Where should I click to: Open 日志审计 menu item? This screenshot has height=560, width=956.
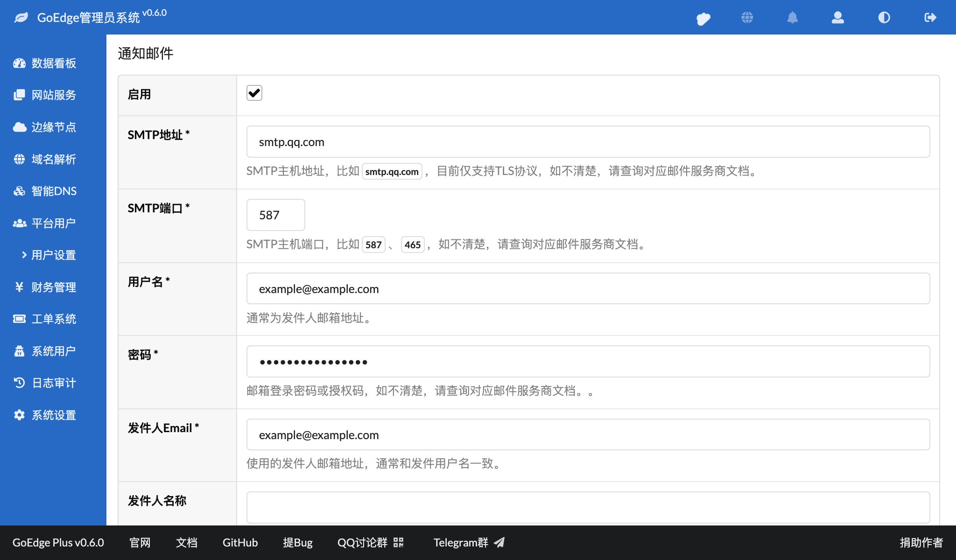click(53, 383)
